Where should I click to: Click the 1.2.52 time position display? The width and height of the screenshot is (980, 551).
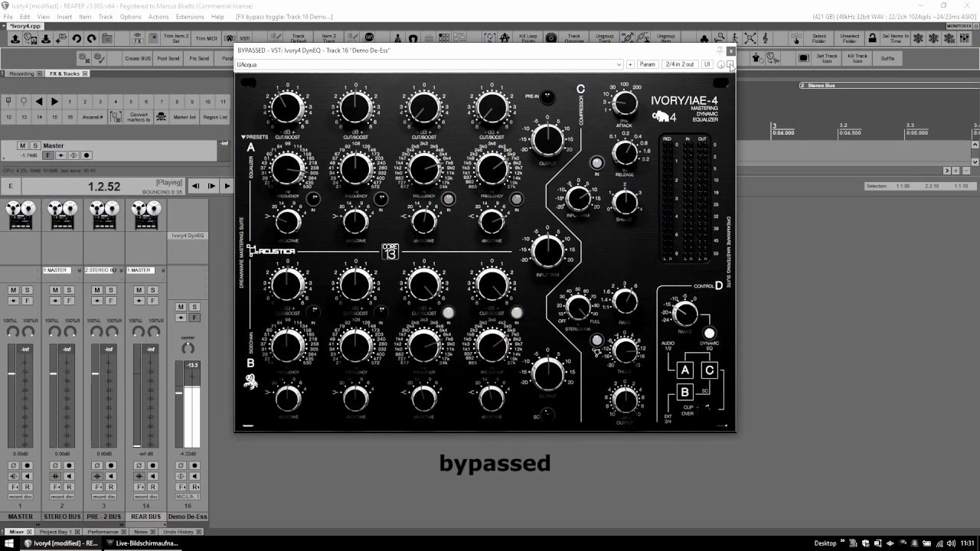click(x=104, y=186)
